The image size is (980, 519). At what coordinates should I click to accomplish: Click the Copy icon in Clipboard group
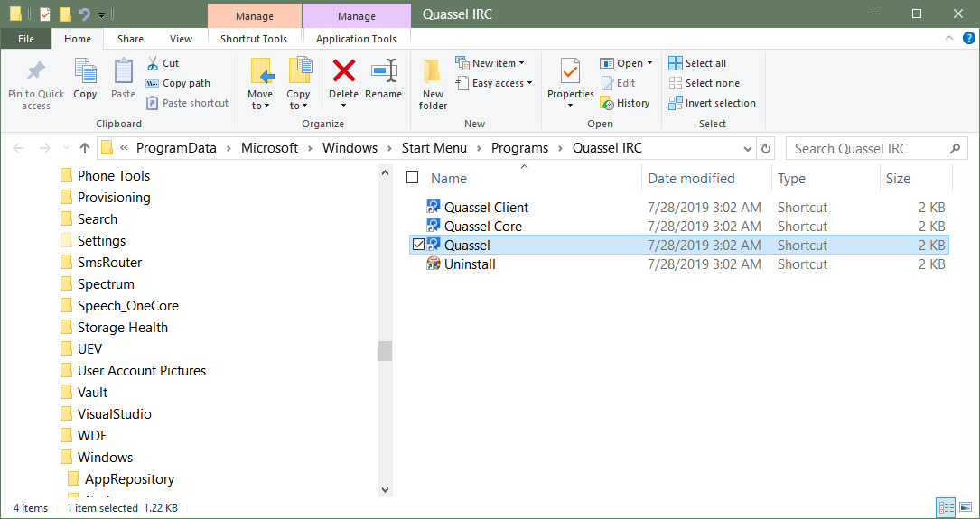tap(84, 71)
